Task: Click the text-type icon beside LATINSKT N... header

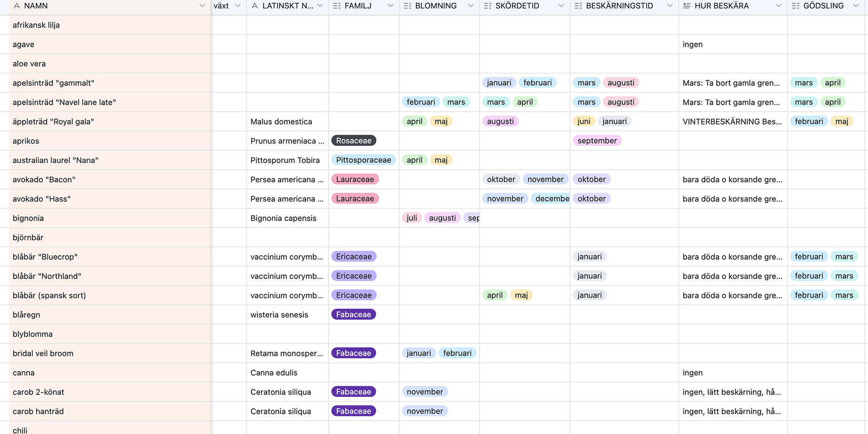Action: click(255, 6)
